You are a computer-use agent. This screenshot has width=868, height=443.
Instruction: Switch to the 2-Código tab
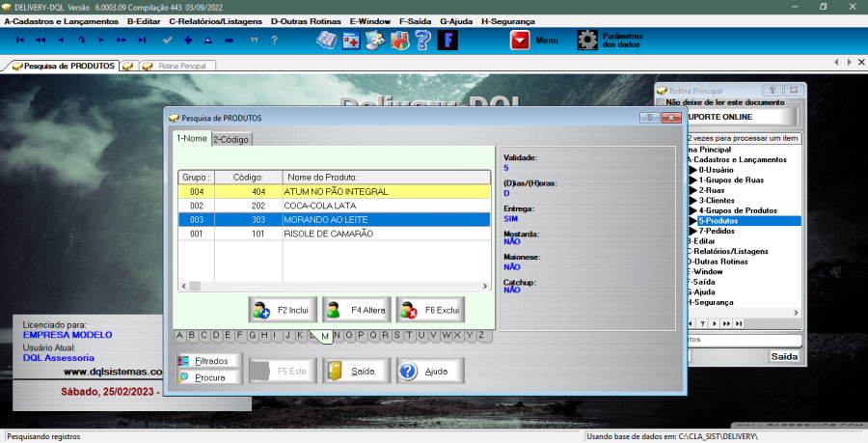pyautogui.click(x=231, y=140)
